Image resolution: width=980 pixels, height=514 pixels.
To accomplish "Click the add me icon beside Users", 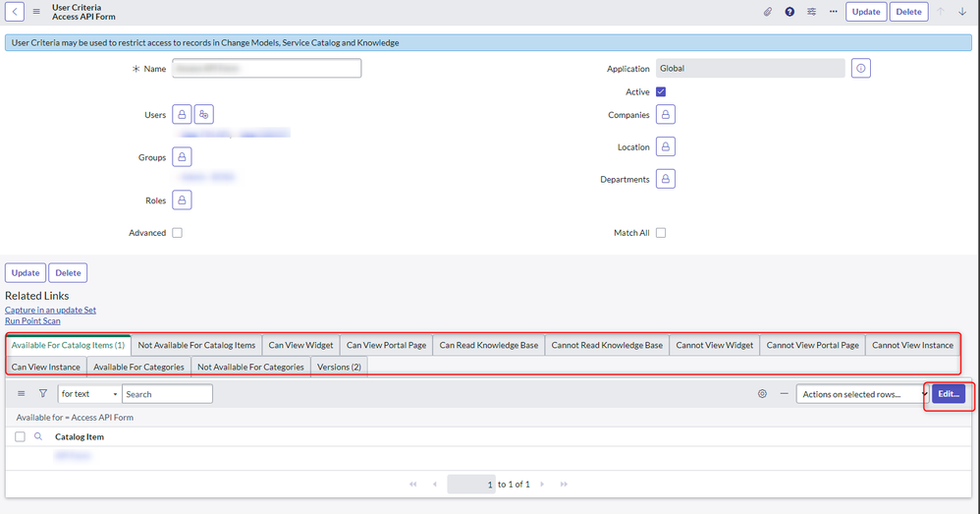I will (203, 114).
